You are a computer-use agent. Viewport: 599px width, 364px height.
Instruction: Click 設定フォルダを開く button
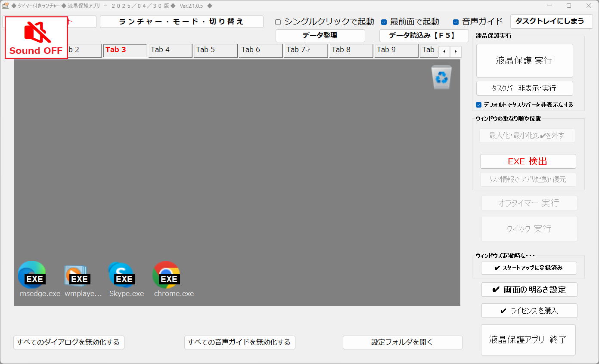pos(402,342)
